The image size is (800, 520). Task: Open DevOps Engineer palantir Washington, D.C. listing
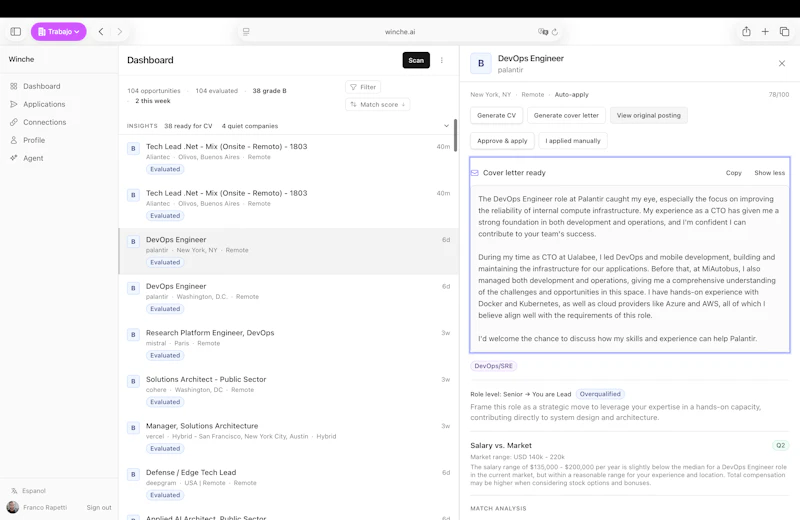coord(288,298)
